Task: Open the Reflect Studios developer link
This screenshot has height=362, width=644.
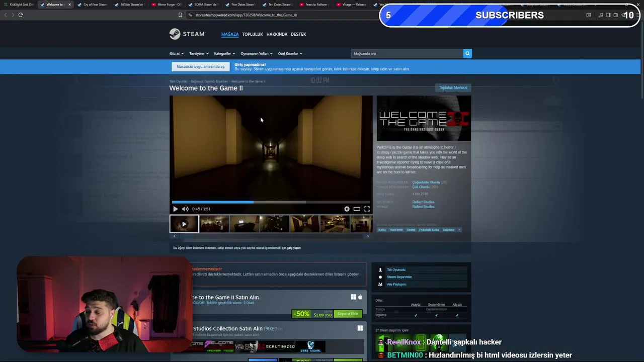Action: (x=423, y=202)
